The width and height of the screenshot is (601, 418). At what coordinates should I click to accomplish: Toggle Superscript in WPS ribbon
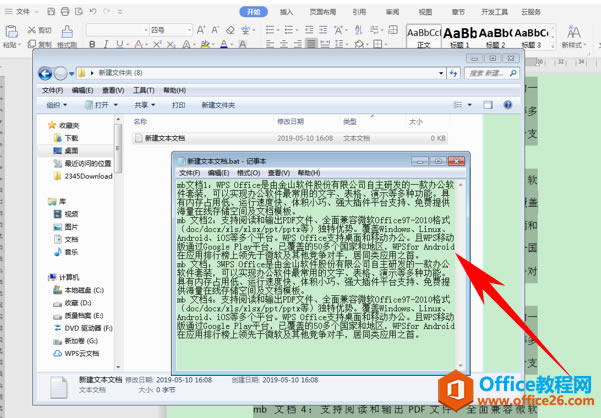(x=156, y=44)
